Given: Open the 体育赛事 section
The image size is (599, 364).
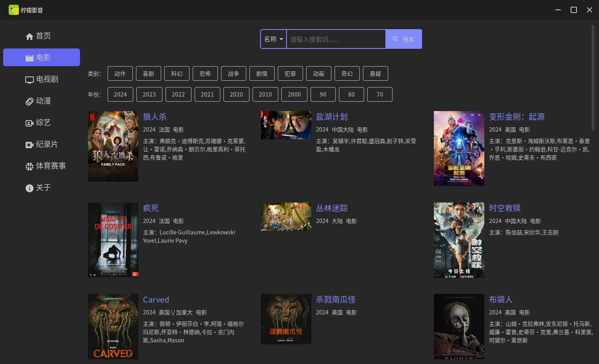Looking at the screenshot, I should (41, 166).
